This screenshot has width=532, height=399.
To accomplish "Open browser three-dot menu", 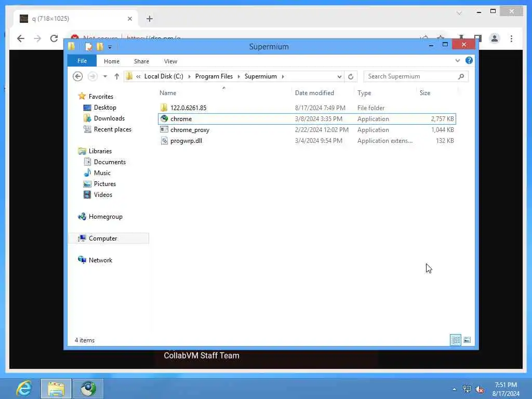I will click(511, 38).
